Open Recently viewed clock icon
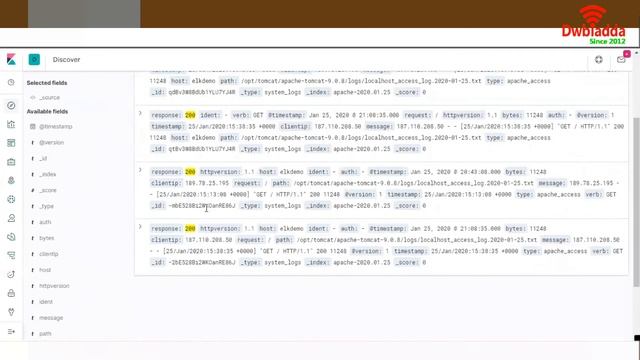Image resolution: width=640 pixels, height=360 pixels. tap(11, 82)
